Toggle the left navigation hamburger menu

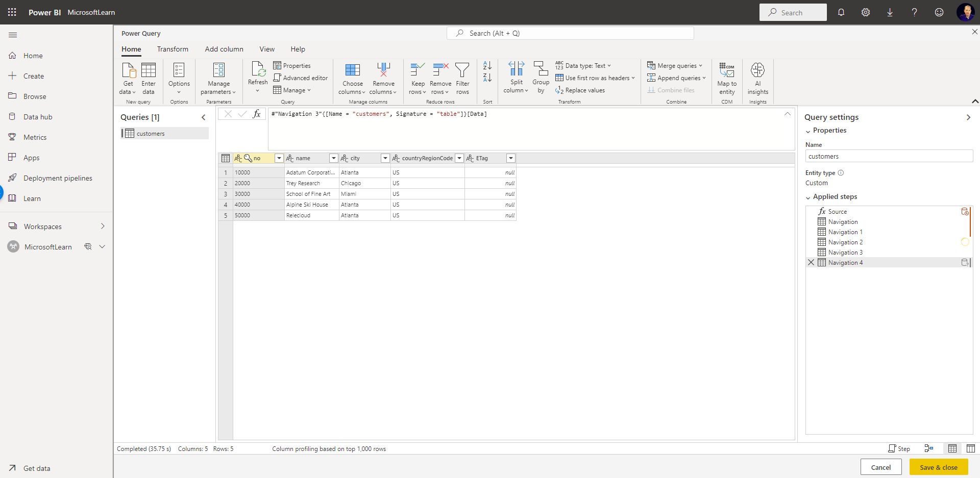point(13,35)
